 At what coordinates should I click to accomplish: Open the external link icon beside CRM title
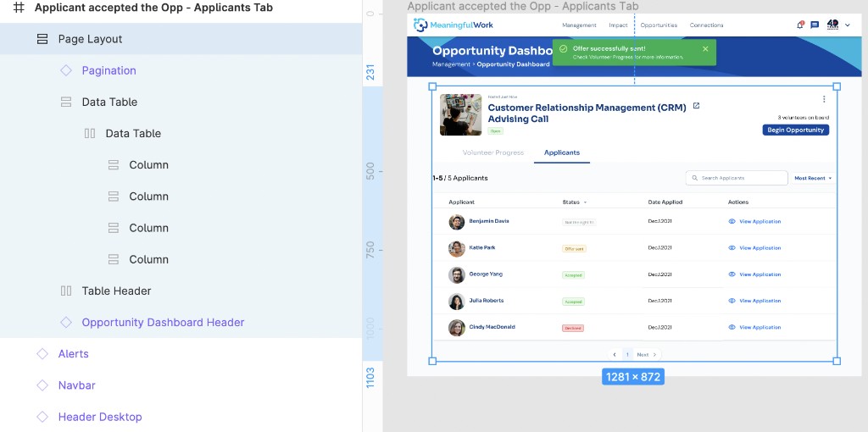(x=697, y=106)
